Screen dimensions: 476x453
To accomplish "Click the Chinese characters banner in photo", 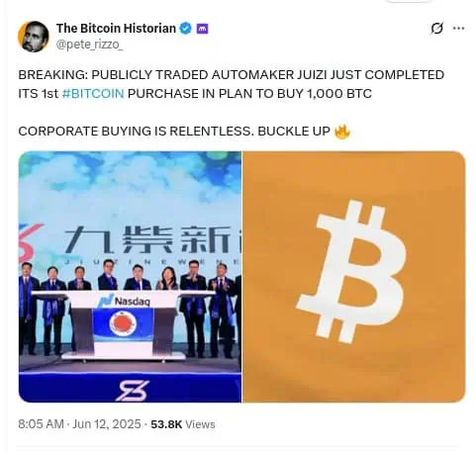I will (152, 239).
